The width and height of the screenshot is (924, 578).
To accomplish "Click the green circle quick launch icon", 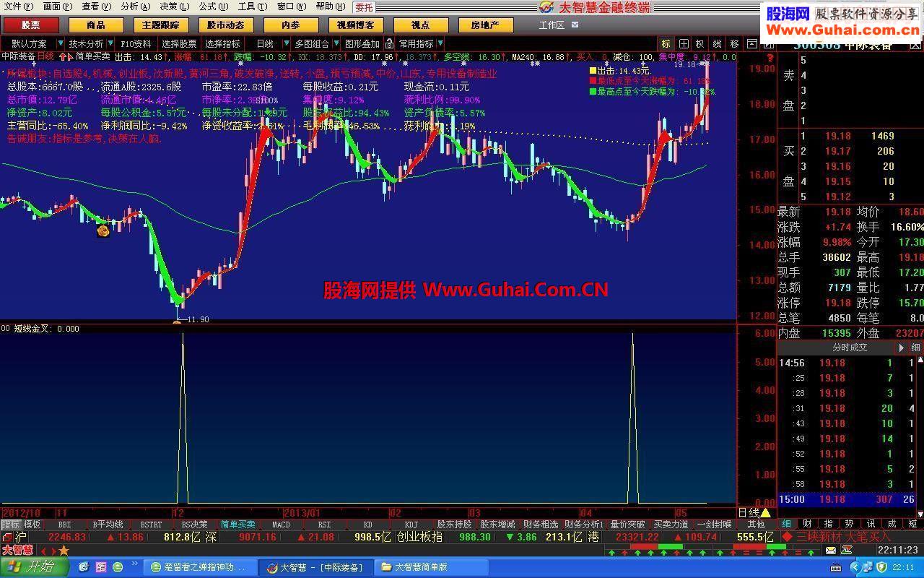I will tap(118, 567).
